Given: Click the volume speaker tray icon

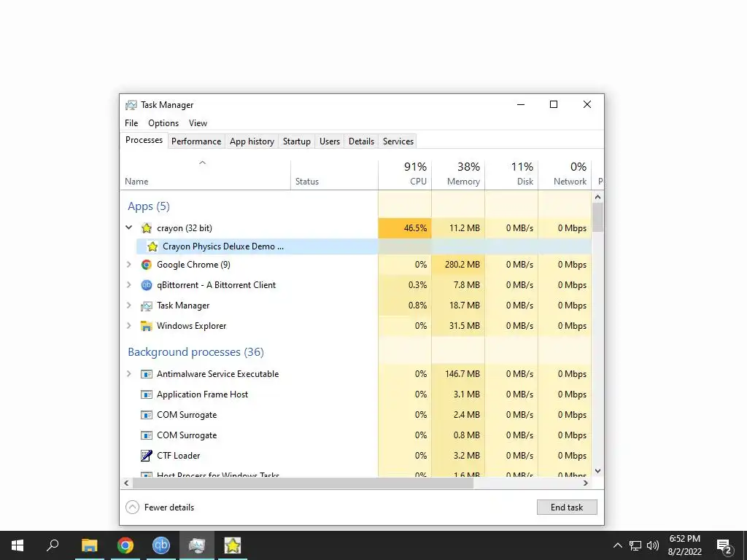Looking at the screenshot, I should pos(652,545).
